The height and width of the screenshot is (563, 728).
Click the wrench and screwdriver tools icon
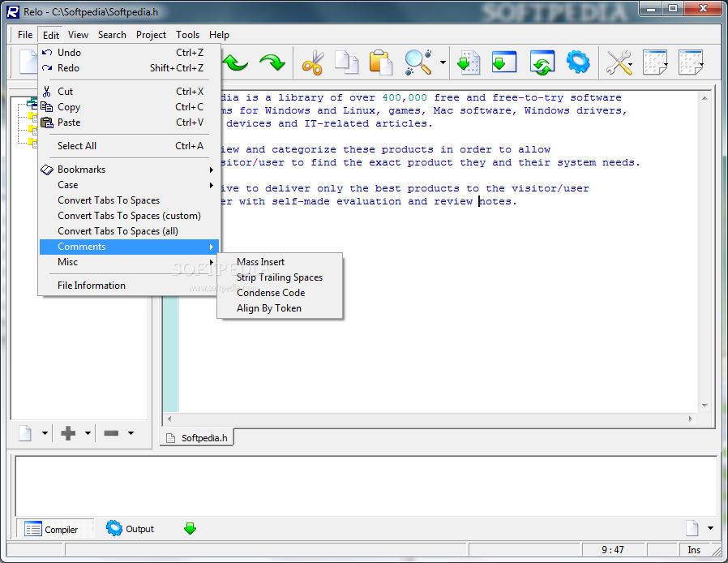point(619,62)
